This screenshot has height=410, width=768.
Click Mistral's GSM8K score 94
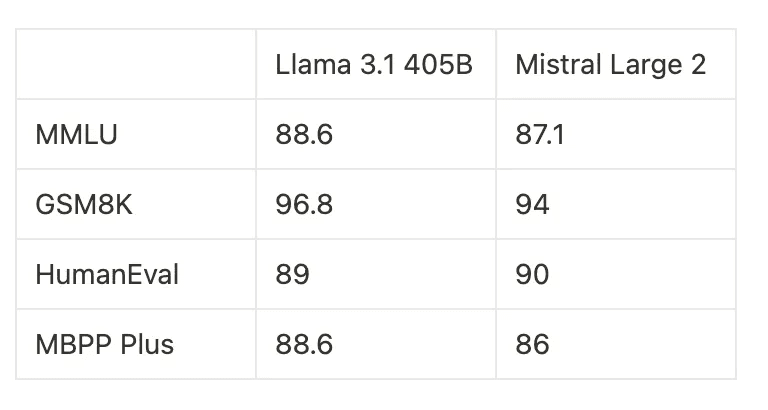click(532, 204)
